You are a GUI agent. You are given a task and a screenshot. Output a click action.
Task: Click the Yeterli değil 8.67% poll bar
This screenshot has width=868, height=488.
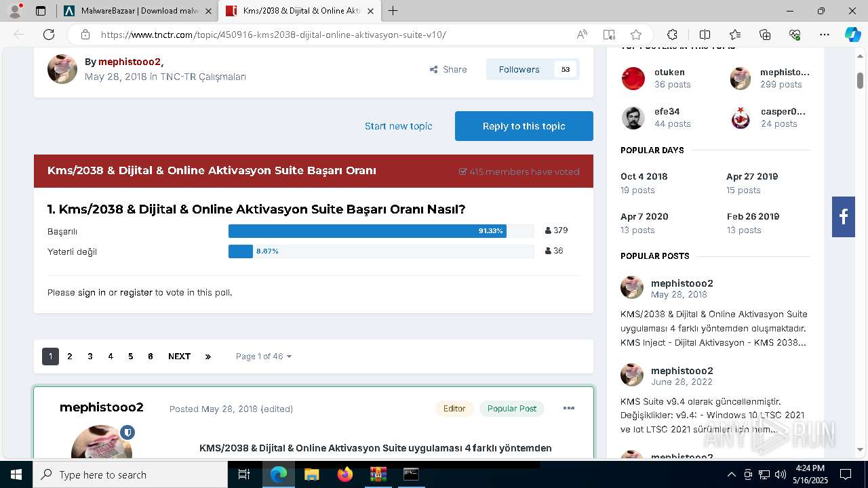coord(241,251)
